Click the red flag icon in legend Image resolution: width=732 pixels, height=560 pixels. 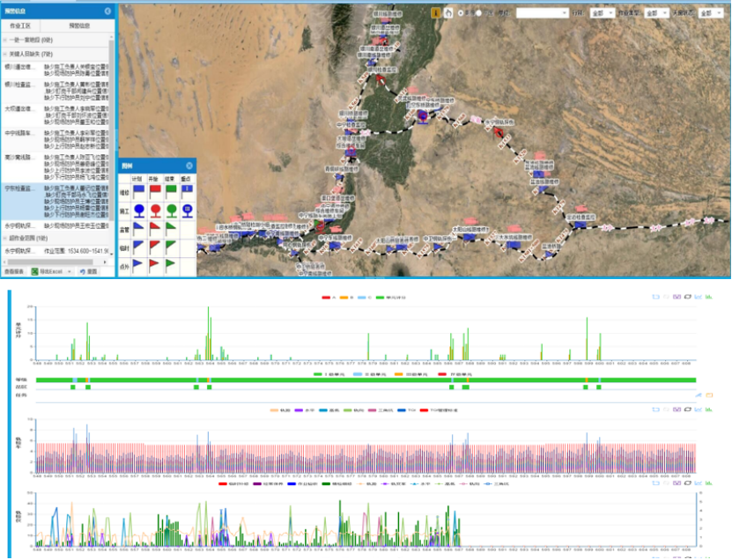coord(155,191)
